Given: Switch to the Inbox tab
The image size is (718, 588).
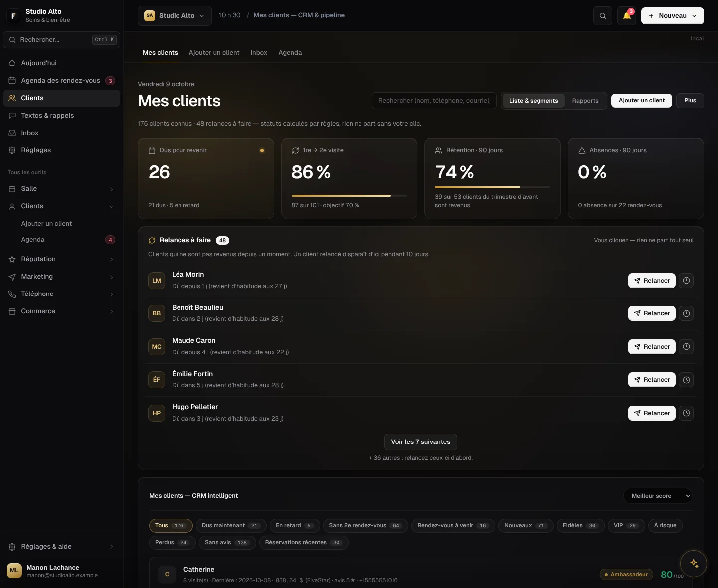Looking at the screenshot, I should (x=259, y=53).
